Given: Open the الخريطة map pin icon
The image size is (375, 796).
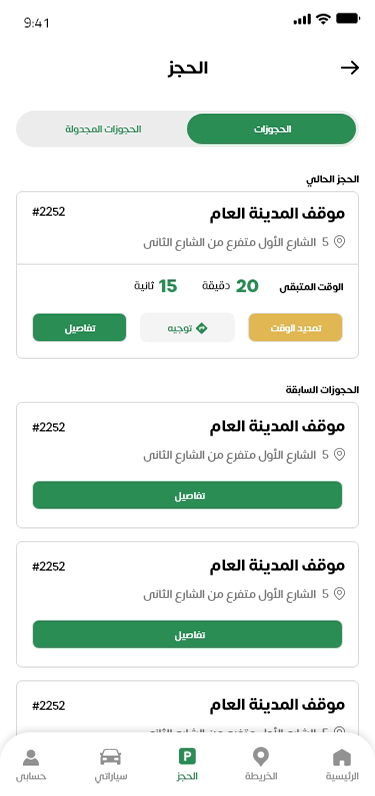Looking at the screenshot, I should (261, 757).
